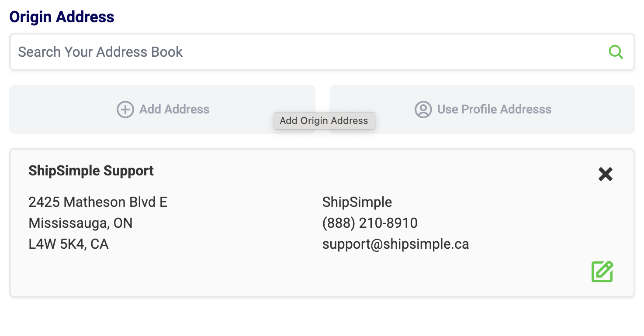Viewport: 644px width, 336px height.
Task: Click the green search magnifier icon
Action: [x=616, y=52]
